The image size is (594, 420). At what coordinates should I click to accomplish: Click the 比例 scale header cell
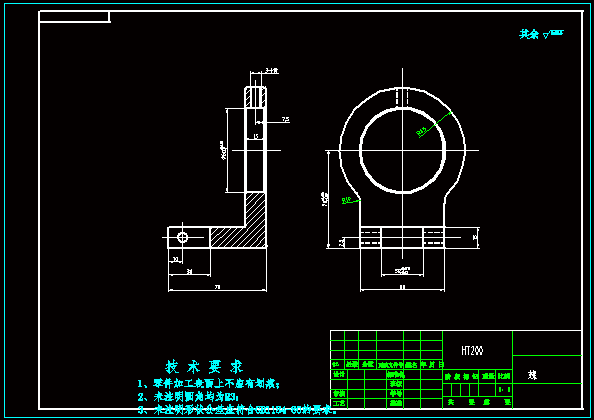(504, 376)
